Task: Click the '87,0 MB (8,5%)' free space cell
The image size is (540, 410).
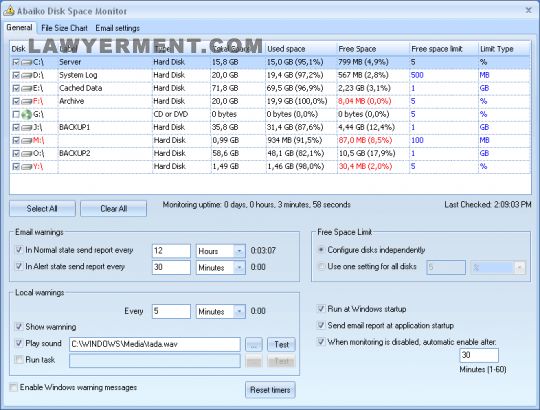Action: pyautogui.click(x=365, y=141)
